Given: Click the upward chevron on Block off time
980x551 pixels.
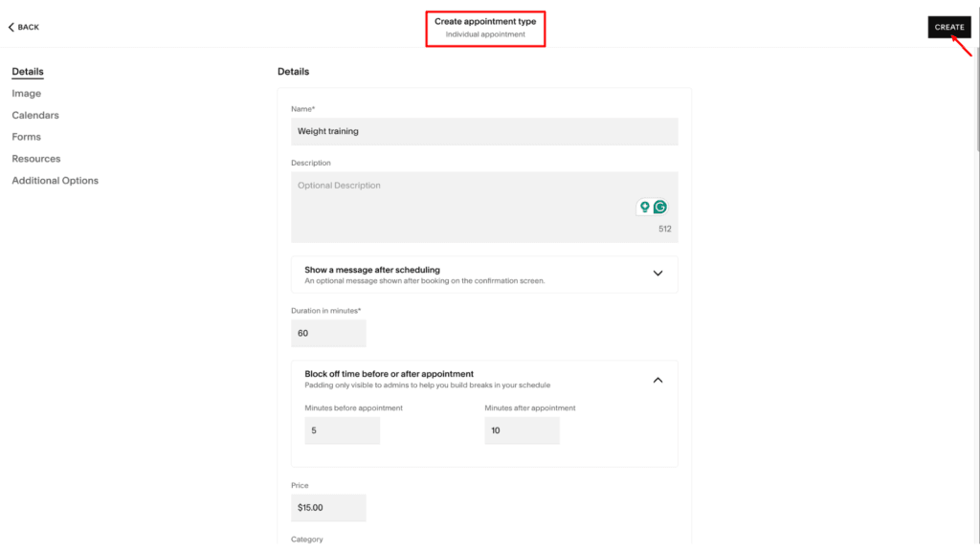Looking at the screenshot, I should coord(657,380).
